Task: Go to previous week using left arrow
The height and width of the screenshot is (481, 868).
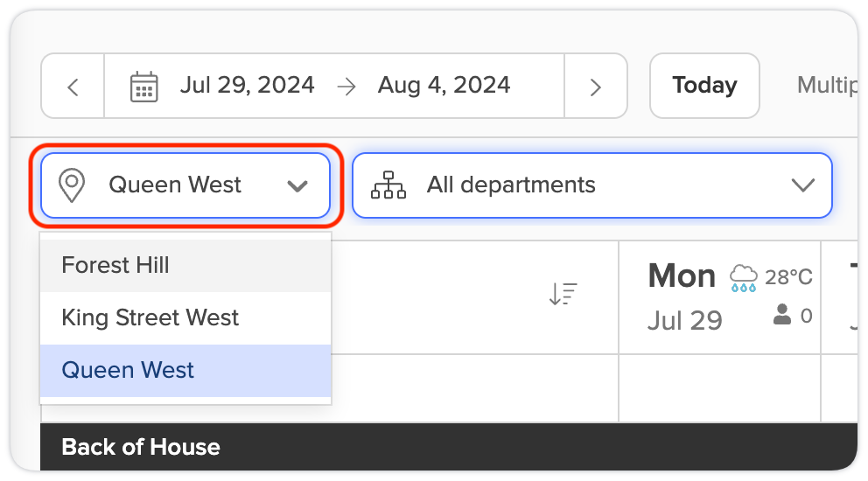Action: point(73,87)
